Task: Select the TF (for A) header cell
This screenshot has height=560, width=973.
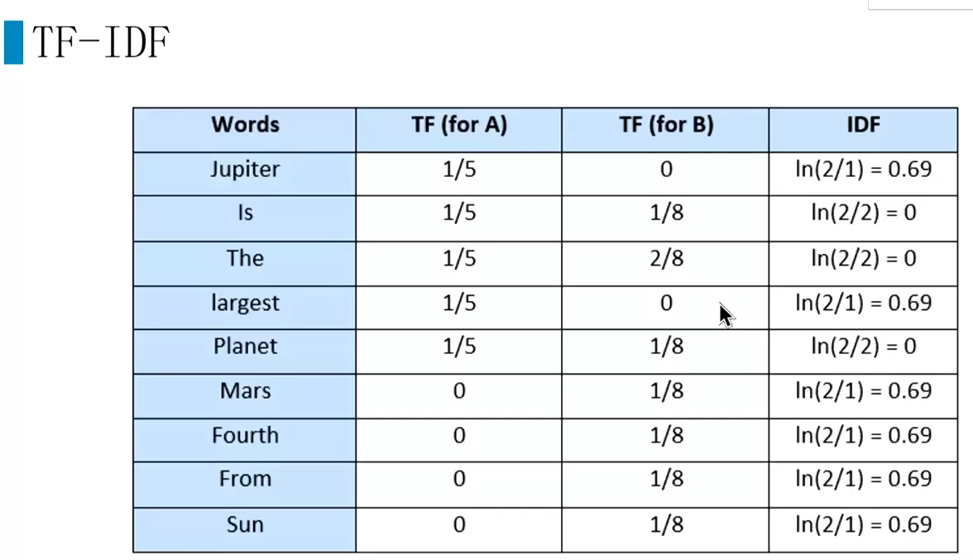Action: pyautogui.click(x=459, y=130)
